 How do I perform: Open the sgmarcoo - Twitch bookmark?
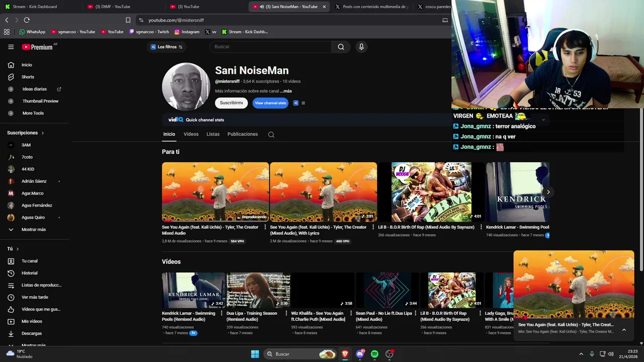pyautogui.click(x=149, y=32)
